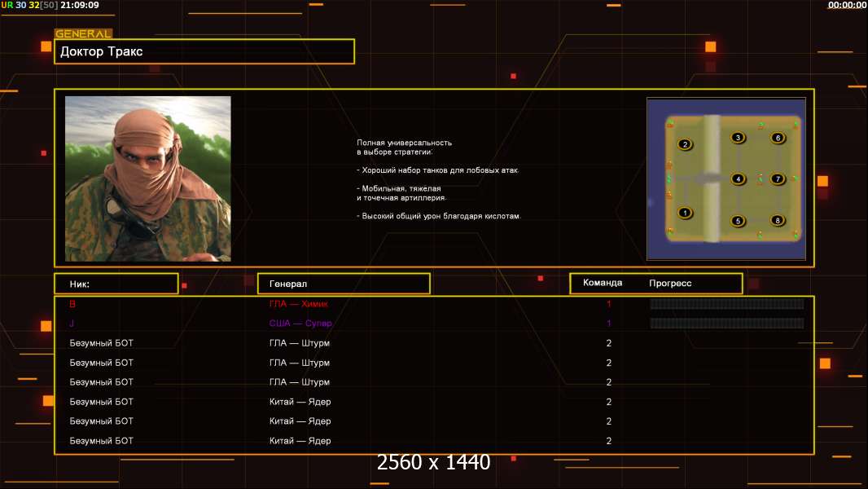Choose start position 8 marker
The width and height of the screenshot is (868, 489).
pyautogui.click(x=778, y=221)
